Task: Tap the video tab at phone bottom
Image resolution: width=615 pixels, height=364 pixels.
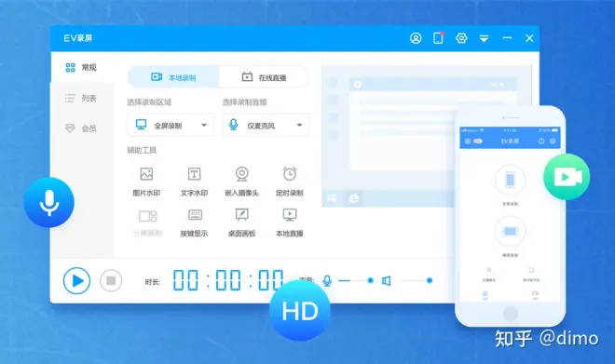Action: [536, 295]
